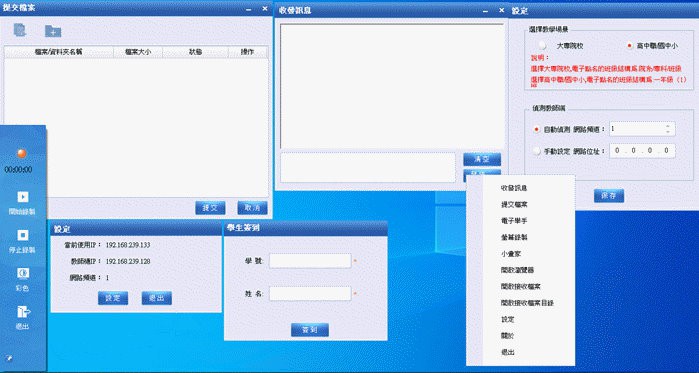Open 小畫家 from the context menu
This screenshot has width=699, height=373.
pyautogui.click(x=511, y=254)
